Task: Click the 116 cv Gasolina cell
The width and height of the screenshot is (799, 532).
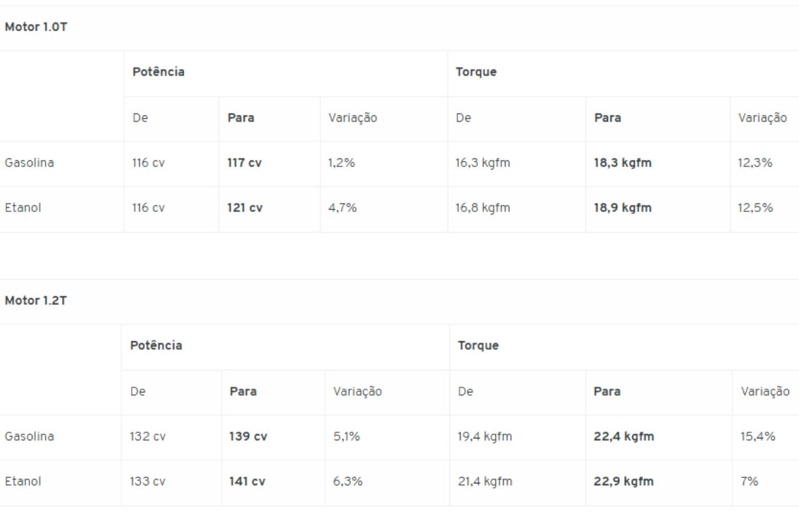Action: tap(149, 163)
